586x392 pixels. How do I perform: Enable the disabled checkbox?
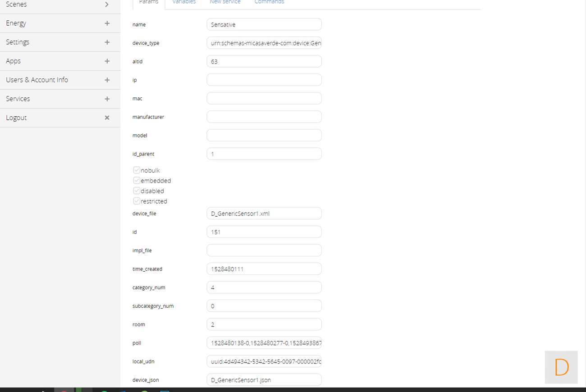tap(137, 191)
